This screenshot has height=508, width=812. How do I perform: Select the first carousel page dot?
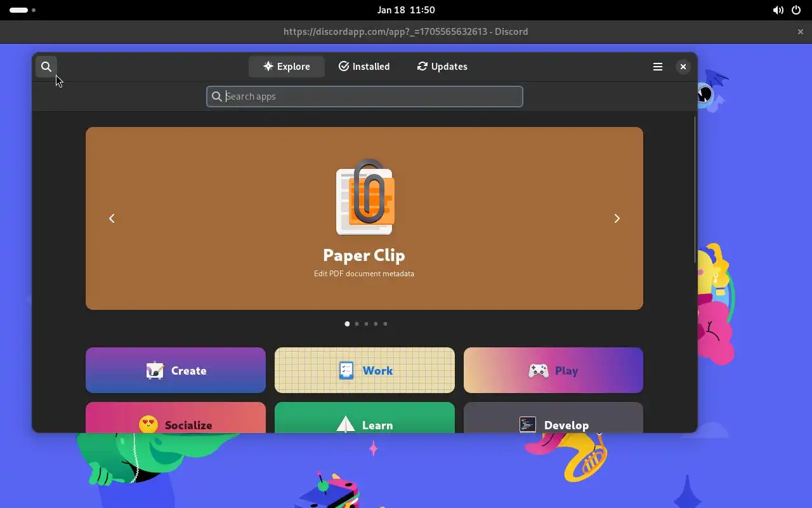tap(347, 324)
